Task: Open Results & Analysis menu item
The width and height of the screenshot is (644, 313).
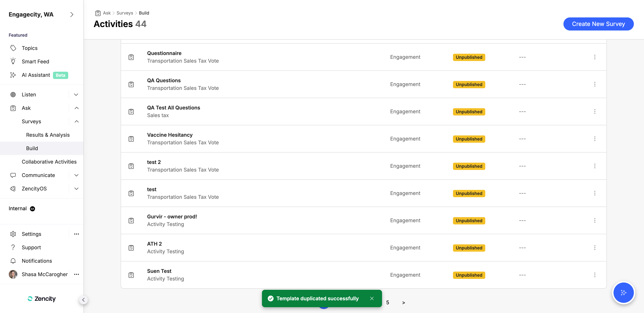Action: click(48, 135)
